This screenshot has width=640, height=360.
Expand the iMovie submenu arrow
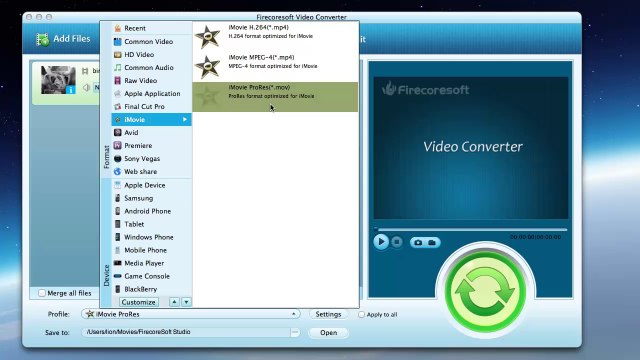coord(185,120)
